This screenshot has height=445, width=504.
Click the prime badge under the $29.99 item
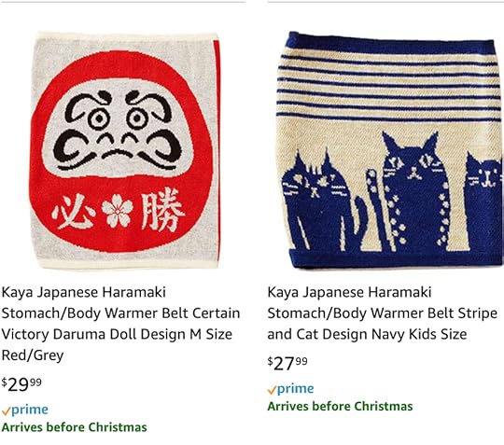pos(25,410)
